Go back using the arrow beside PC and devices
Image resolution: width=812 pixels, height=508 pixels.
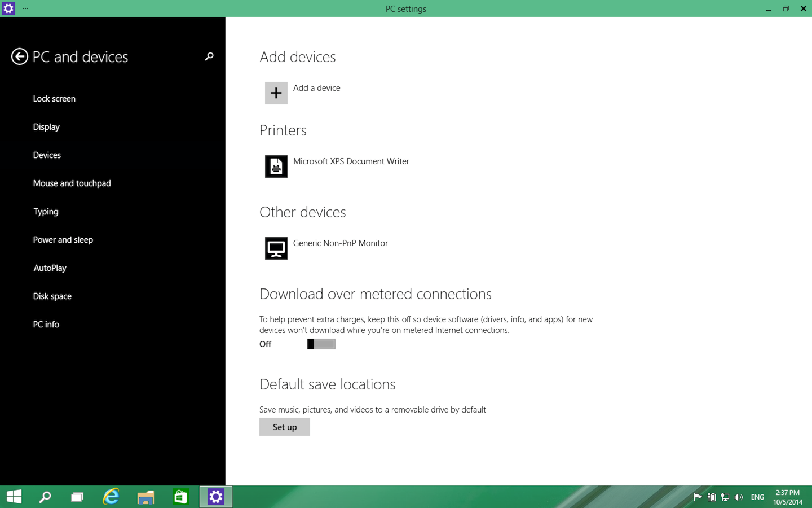19,56
